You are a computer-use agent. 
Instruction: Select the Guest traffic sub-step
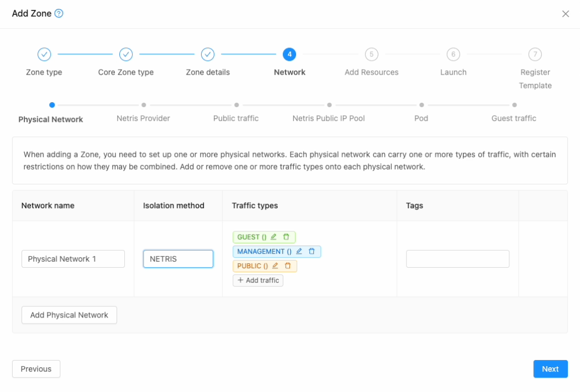tap(514, 118)
